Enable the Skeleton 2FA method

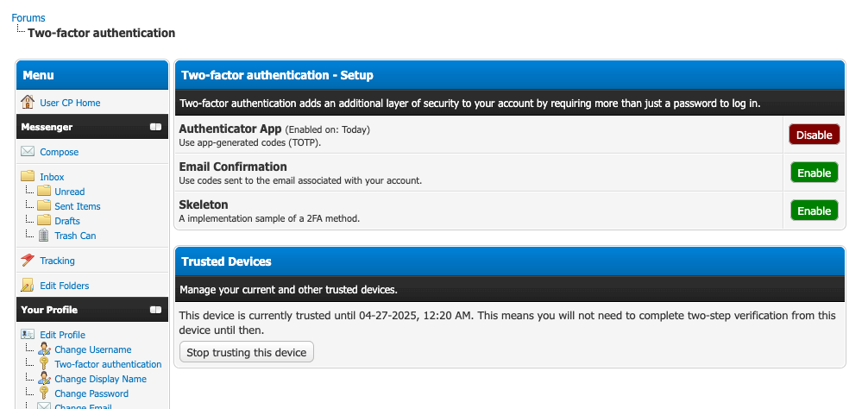tap(814, 211)
